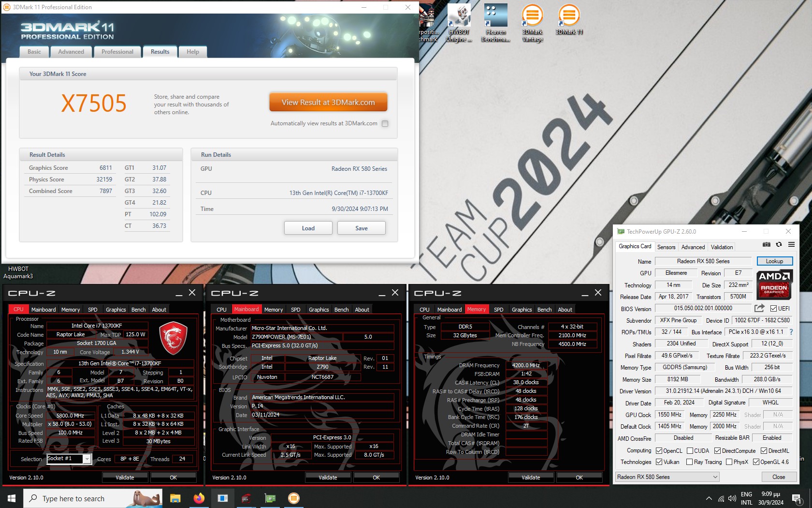Open the 3DMark 11 desktop shortcut

[569, 19]
